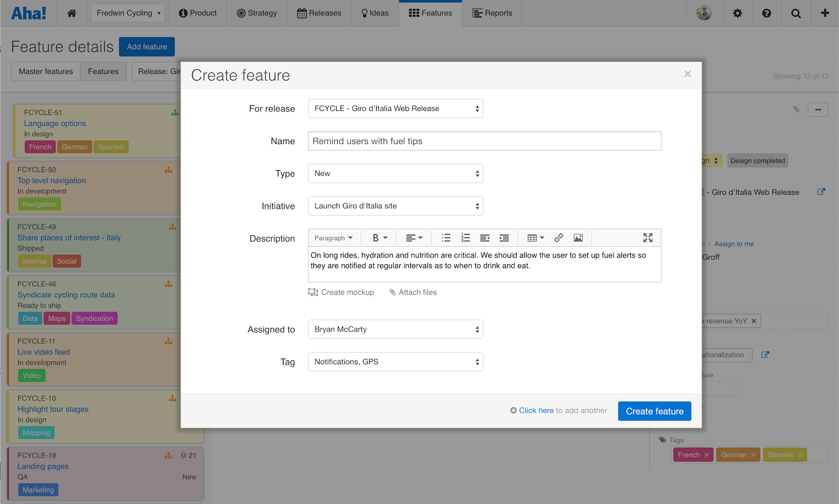
Task: Click here to add another feature
Action: pyautogui.click(x=536, y=411)
